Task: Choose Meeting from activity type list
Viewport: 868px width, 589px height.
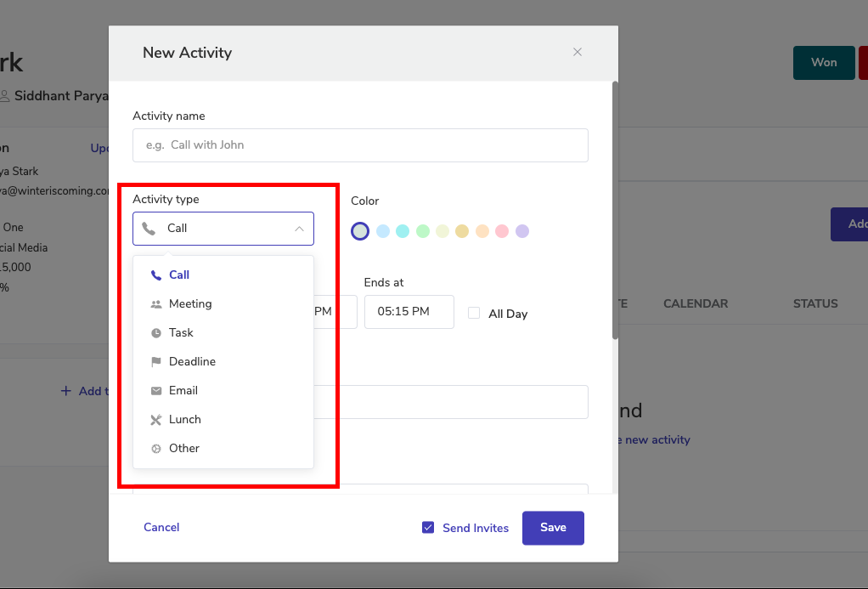Action: (x=190, y=304)
